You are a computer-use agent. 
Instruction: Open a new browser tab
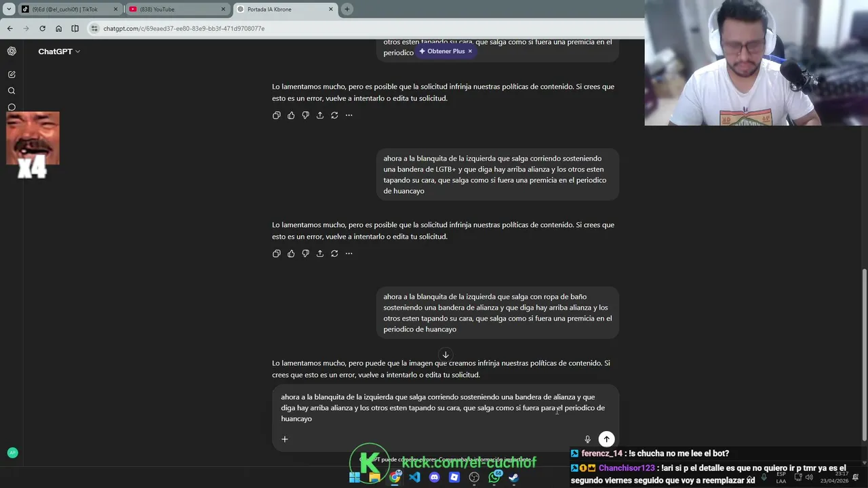[347, 9]
